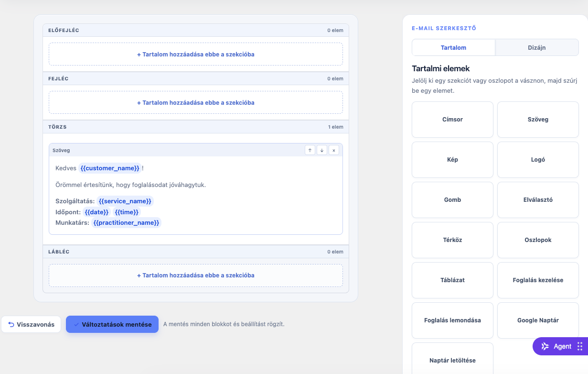Image resolution: width=588 pixels, height=374 pixels.
Task: Move the Szöveg block down
Action: (322, 150)
